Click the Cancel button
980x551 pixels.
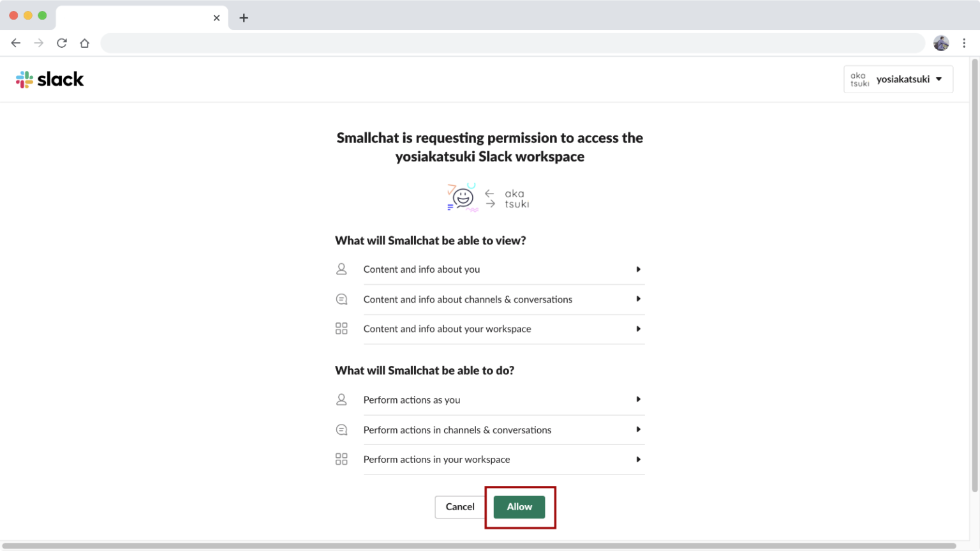(x=459, y=506)
